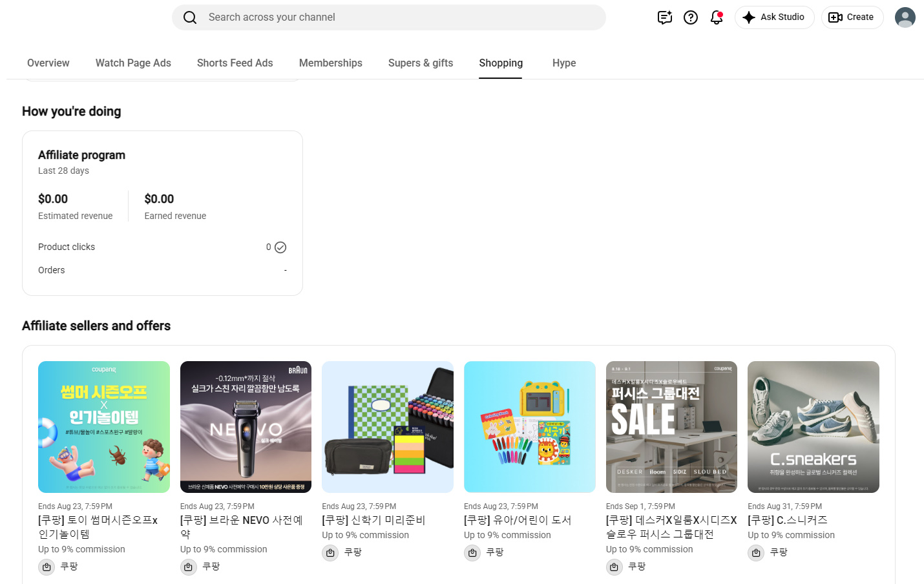Click the Orders row label

pos(52,270)
